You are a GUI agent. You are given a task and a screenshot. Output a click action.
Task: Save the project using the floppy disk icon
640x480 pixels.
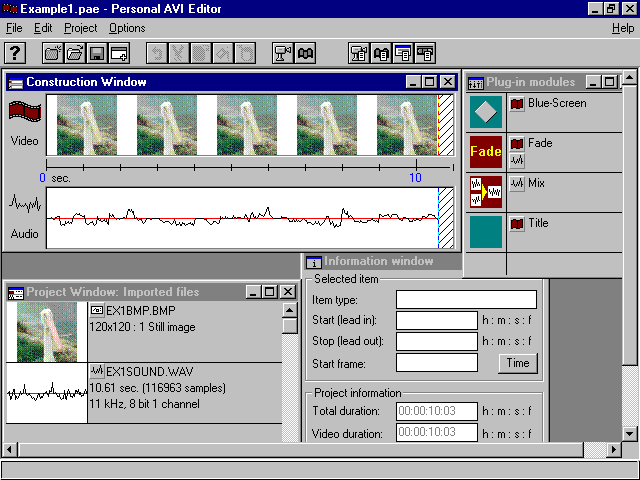[x=97, y=53]
